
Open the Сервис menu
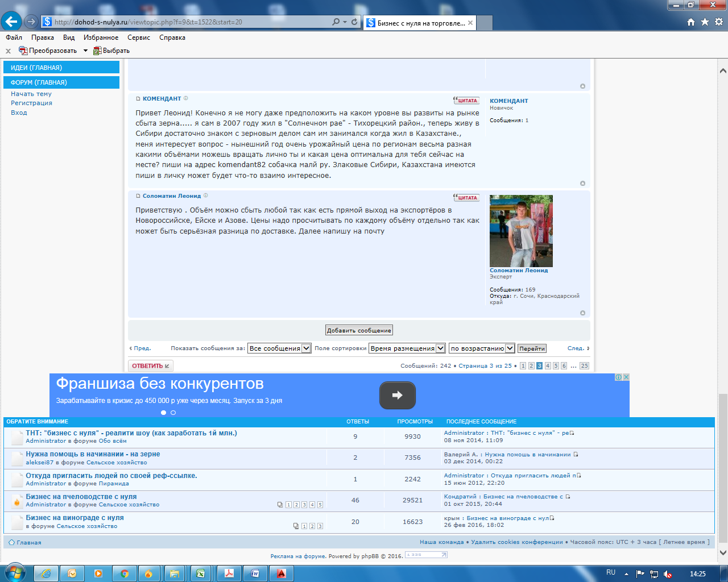tap(139, 38)
